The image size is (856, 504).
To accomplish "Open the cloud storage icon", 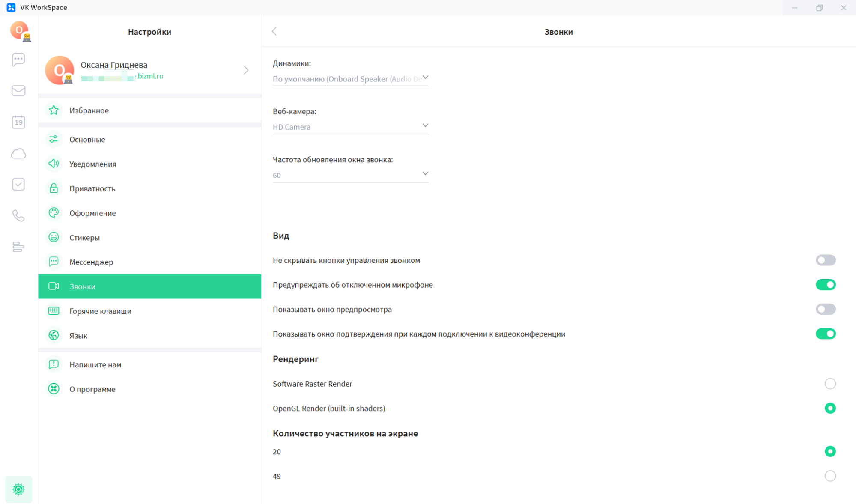I will coord(18,153).
